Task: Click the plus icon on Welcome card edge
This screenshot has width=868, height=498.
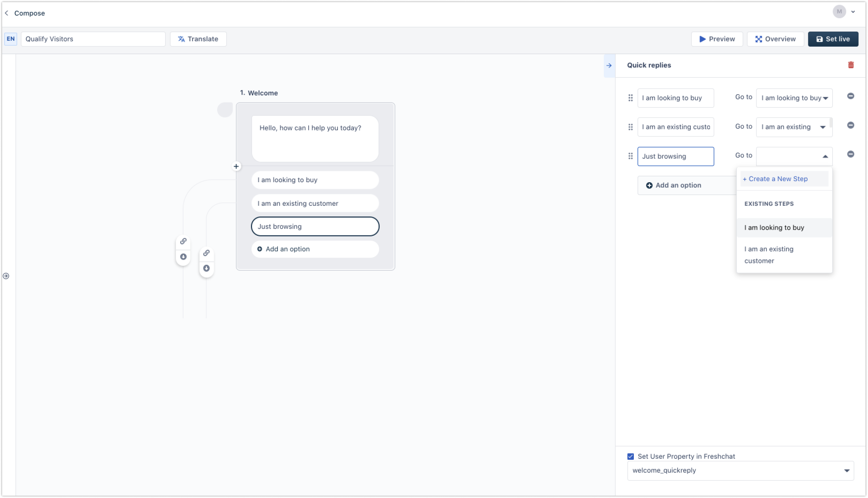Action: pos(236,166)
